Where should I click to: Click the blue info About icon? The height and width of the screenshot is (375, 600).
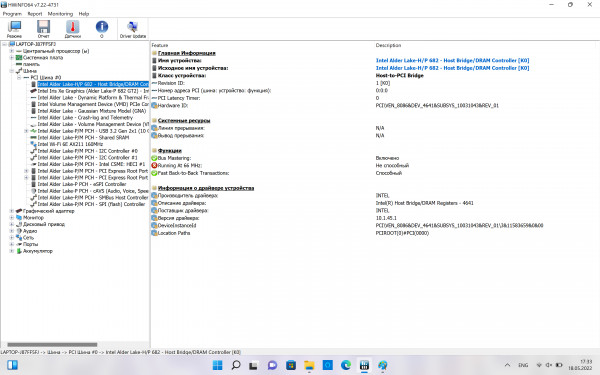[x=101, y=29]
